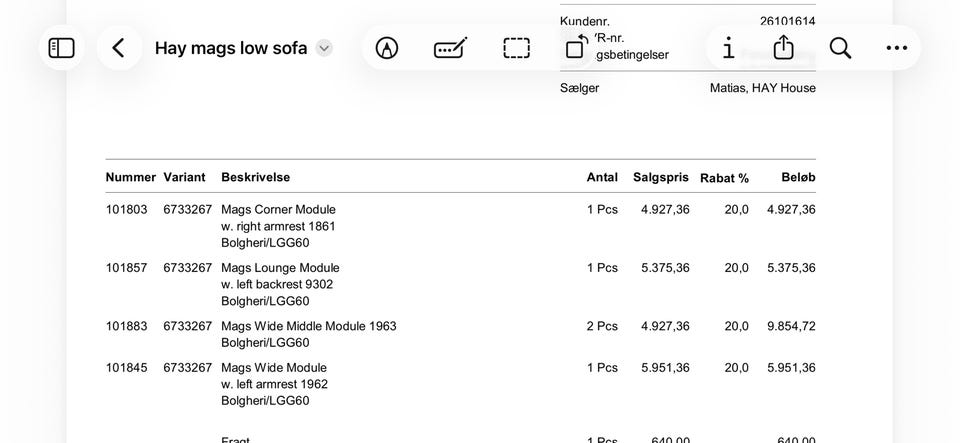Select the rectangular selection tool
The image size is (960, 443).
point(517,48)
